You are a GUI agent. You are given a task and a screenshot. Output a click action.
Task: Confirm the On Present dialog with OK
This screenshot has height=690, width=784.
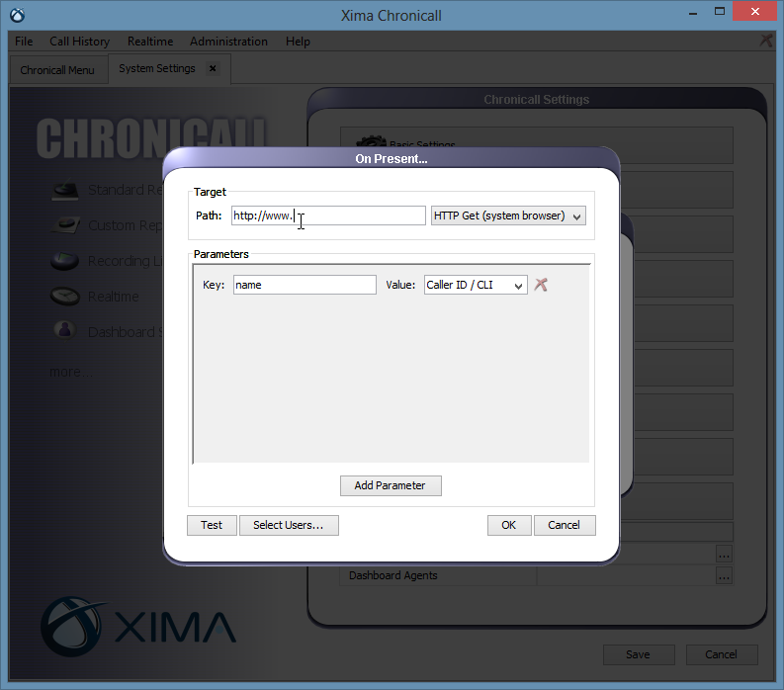[509, 525]
